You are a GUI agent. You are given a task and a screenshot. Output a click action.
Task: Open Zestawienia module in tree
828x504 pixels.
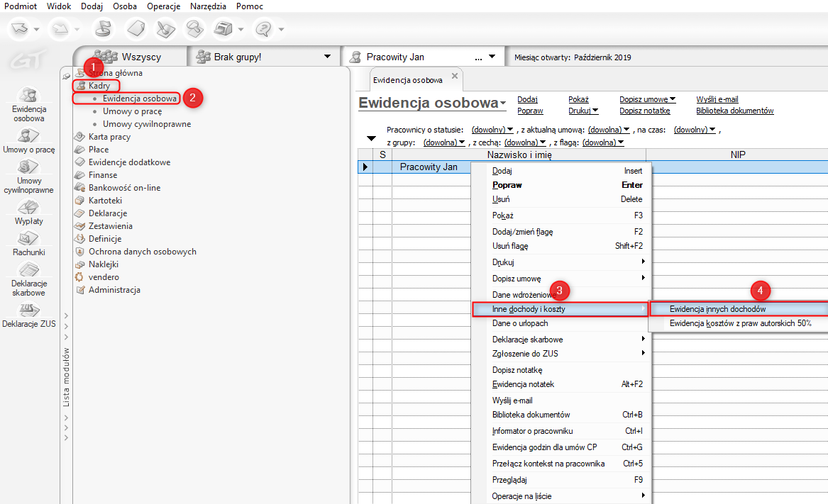click(x=111, y=226)
